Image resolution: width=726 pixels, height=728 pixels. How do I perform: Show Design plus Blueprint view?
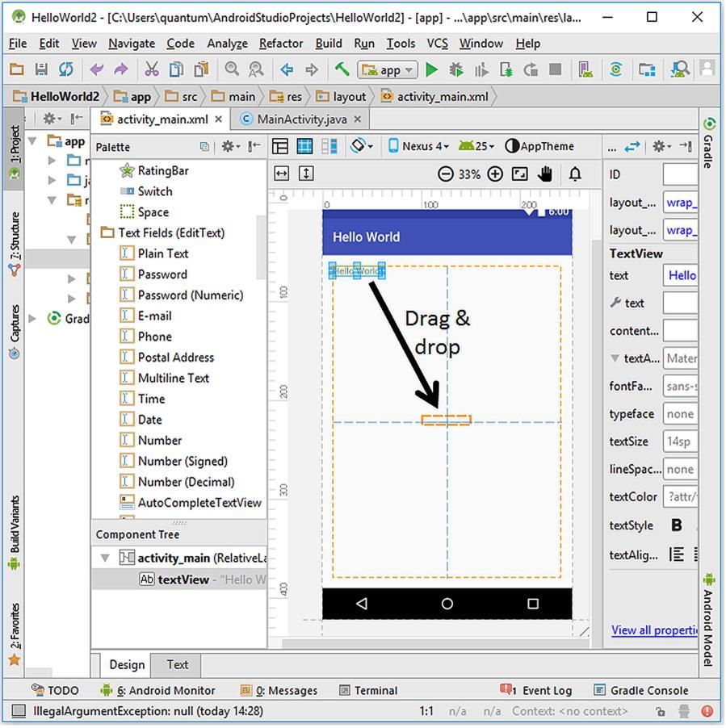click(x=330, y=147)
